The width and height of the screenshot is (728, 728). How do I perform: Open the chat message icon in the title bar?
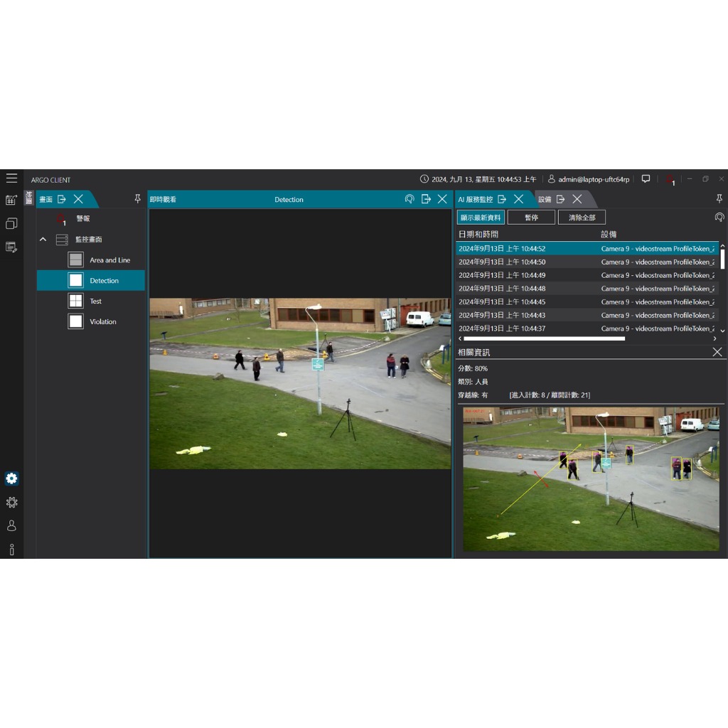[x=646, y=179]
